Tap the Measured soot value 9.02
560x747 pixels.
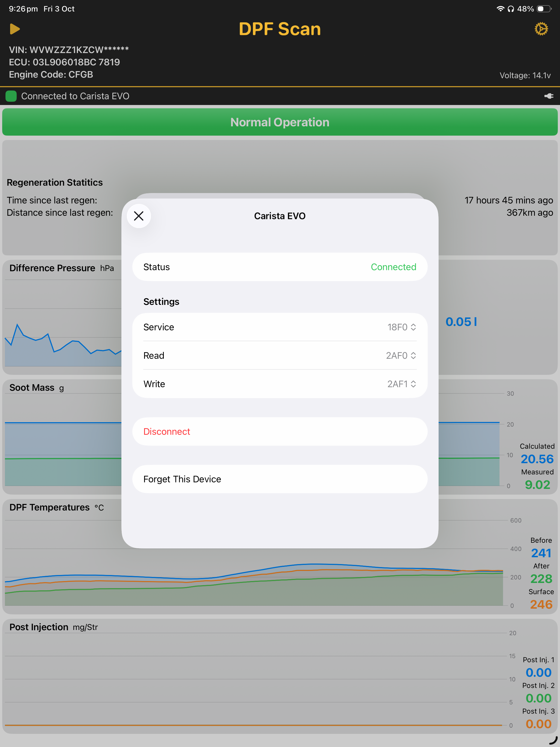point(537,485)
